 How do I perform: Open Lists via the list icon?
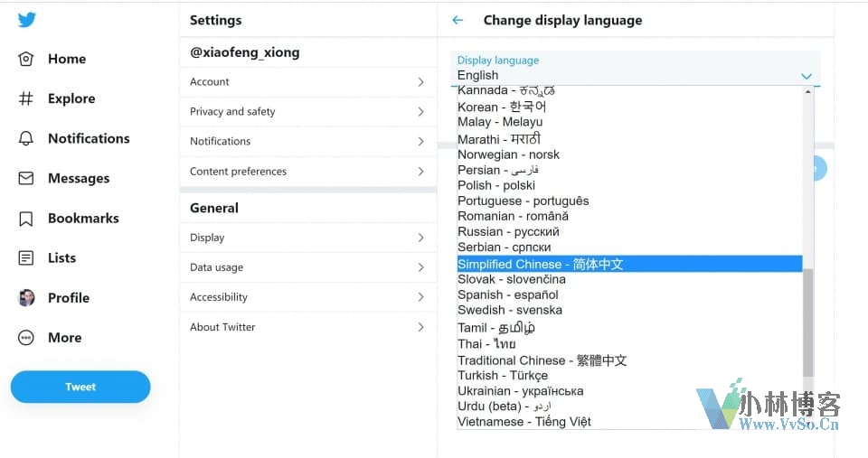click(x=26, y=257)
